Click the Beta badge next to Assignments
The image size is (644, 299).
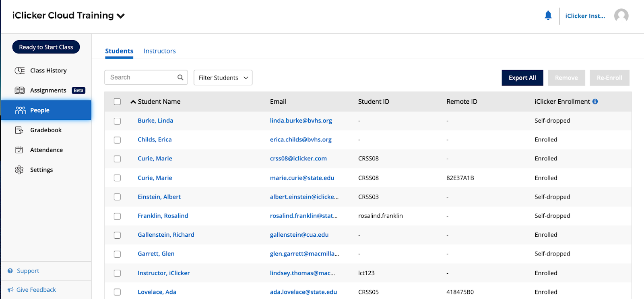coord(78,90)
